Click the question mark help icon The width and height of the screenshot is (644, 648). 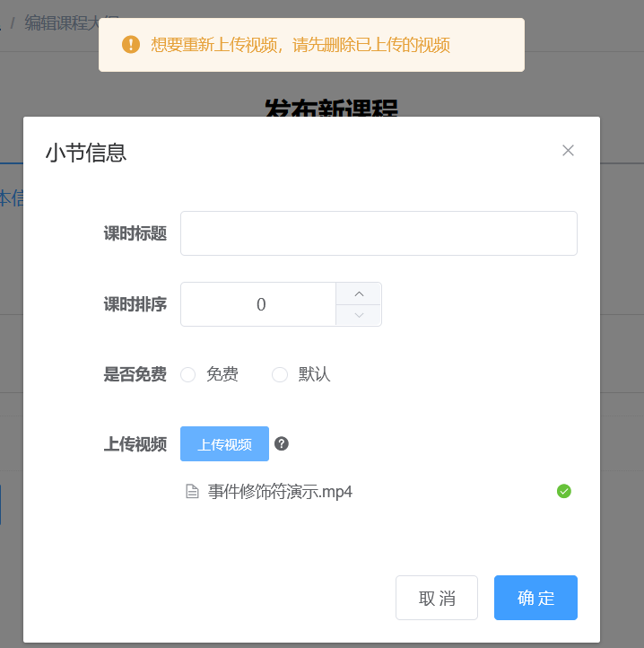(x=282, y=444)
